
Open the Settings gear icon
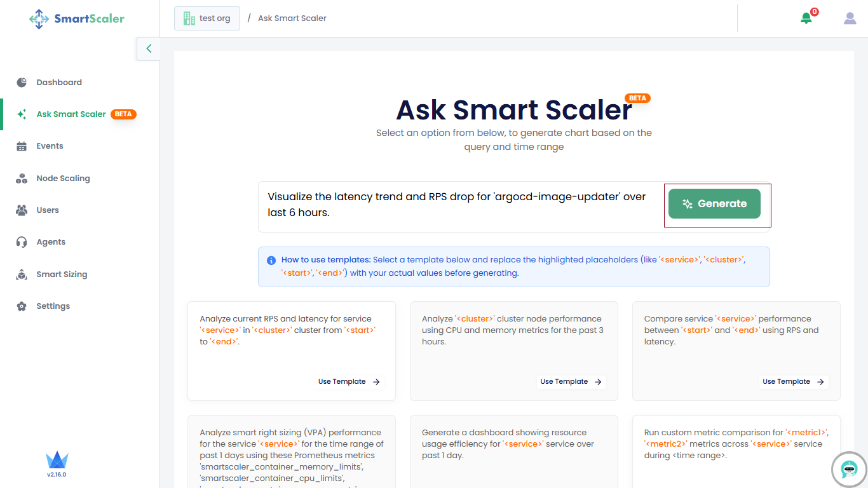(22, 306)
